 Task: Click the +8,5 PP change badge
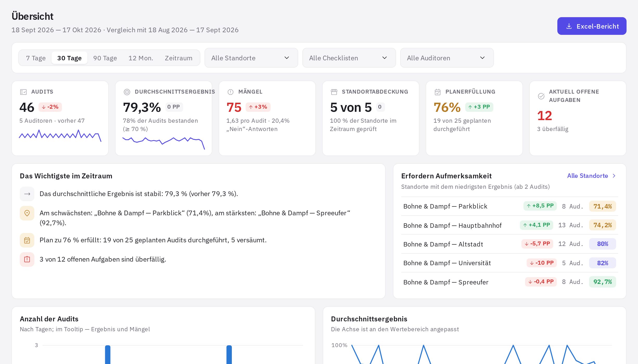[x=540, y=206]
